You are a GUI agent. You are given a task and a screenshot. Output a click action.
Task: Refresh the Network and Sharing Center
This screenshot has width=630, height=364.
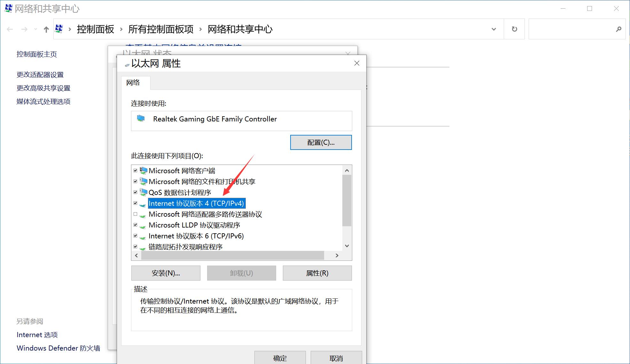tap(514, 29)
